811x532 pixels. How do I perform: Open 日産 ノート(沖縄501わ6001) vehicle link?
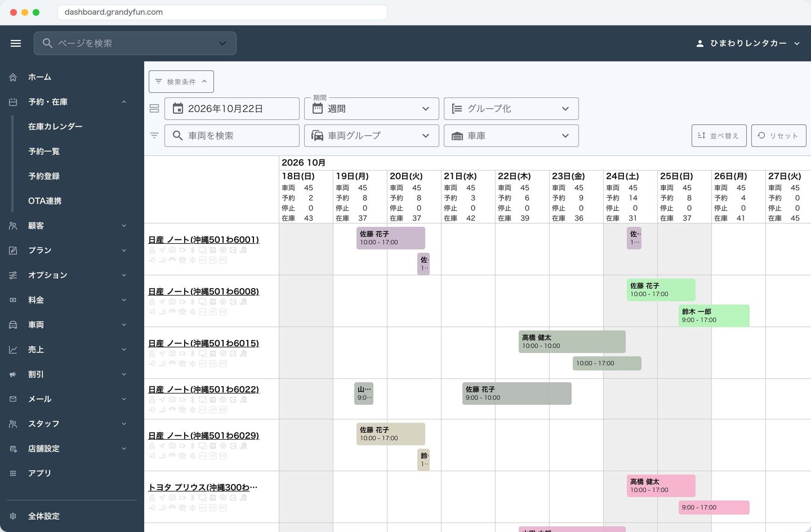coord(203,240)
